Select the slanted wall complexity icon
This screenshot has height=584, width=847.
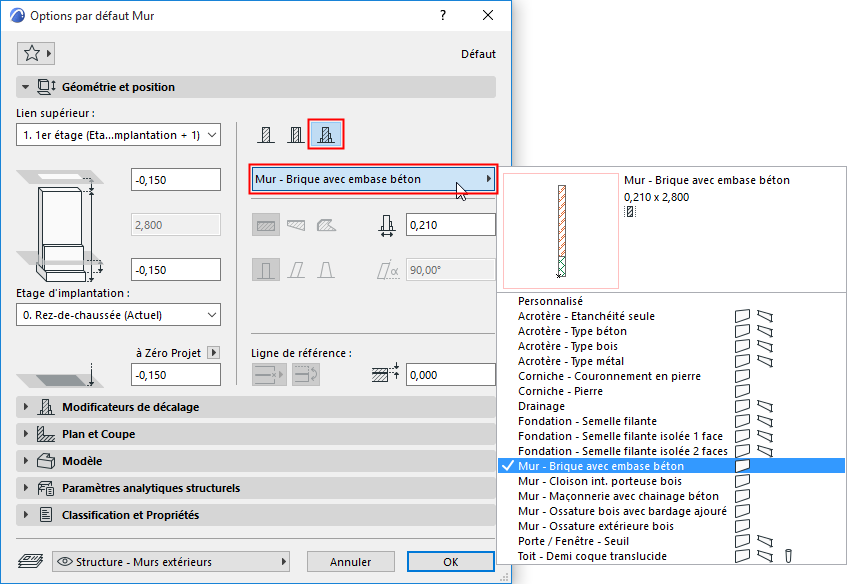pos(296,270)
